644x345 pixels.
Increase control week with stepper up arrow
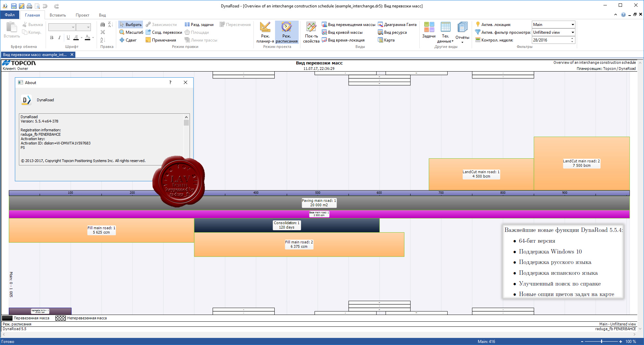[572, 38]
